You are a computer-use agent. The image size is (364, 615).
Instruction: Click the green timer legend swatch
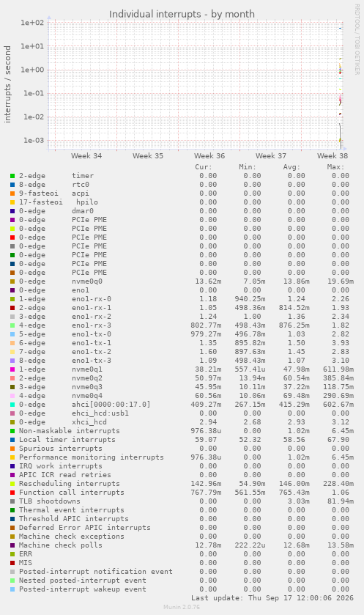click(x=12, y=176)
